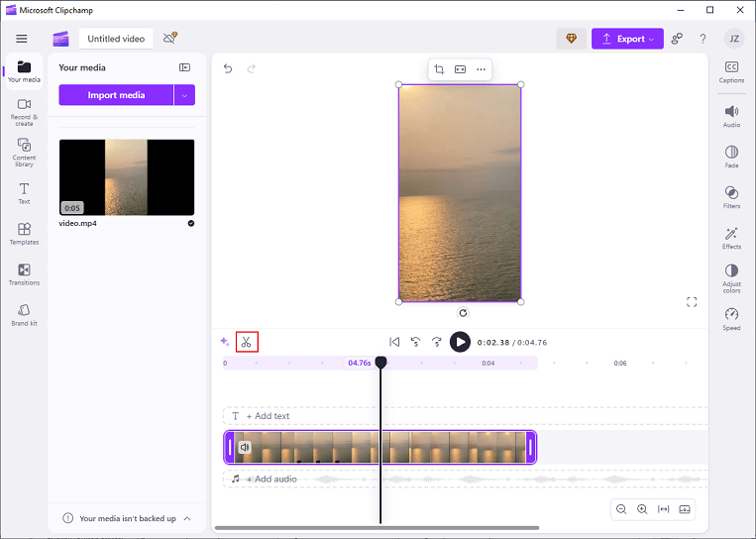Click the 0:04 mark on the ruler
Screen dimensions: 756x539
point(487,363)
